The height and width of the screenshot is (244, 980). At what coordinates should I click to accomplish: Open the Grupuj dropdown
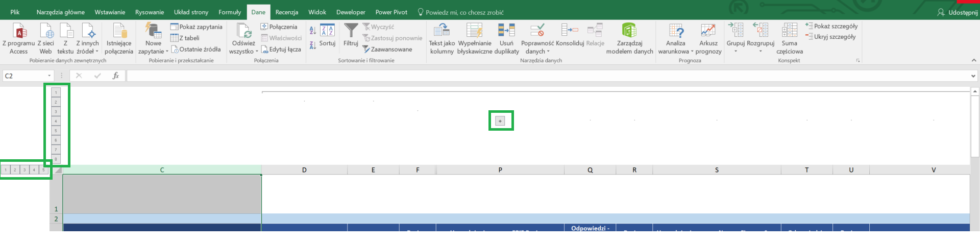pos(736,52)
